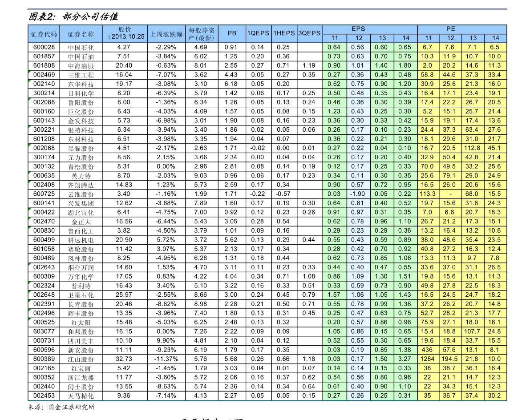Screen dimensions: 530x420
Task: Click the title 图表2: 部分公司估值
Action: pos(73,16)
